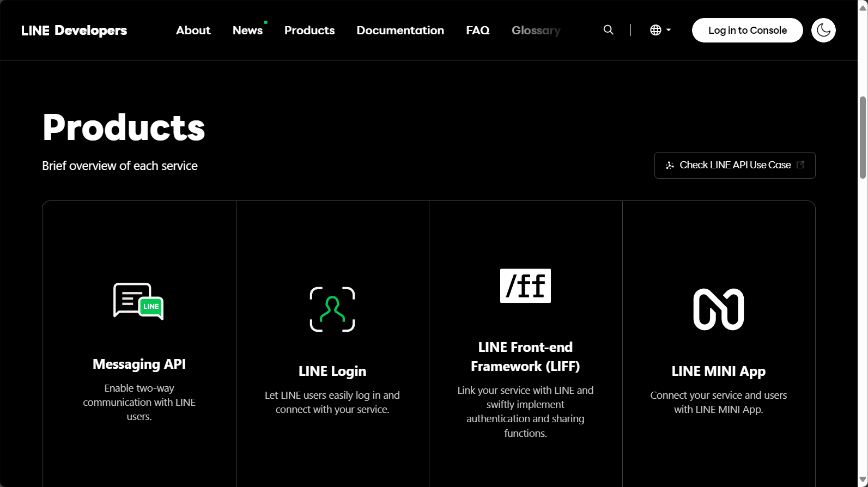The width and height of the screenshot is (868, 487).
Task: Open the News menu item
Action: (x=247, y=31)
